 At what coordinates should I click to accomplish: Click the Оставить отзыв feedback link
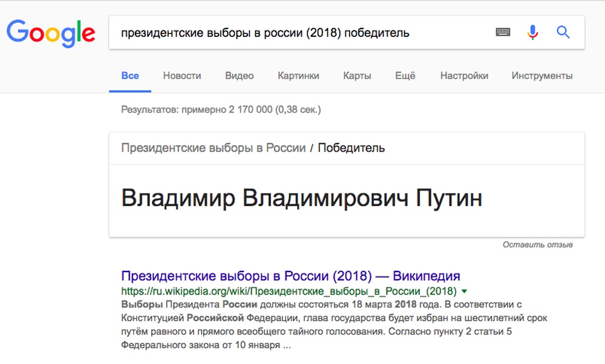(537, 245)
